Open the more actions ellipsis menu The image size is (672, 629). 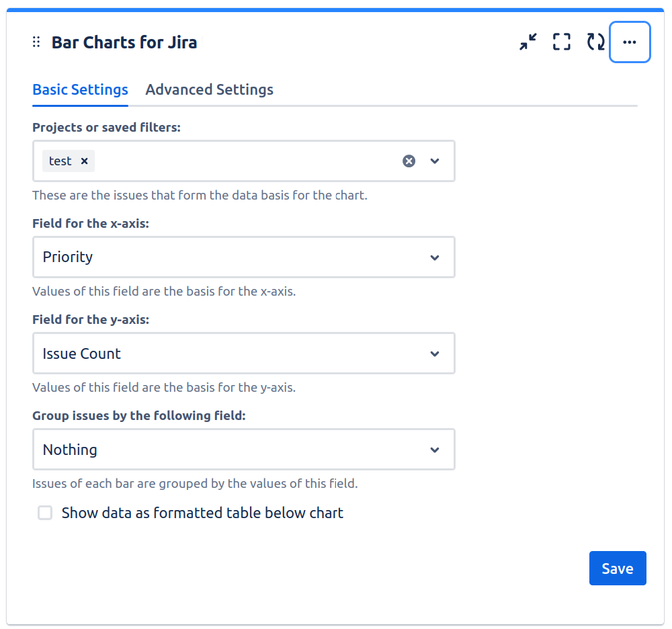coord(630,42)
